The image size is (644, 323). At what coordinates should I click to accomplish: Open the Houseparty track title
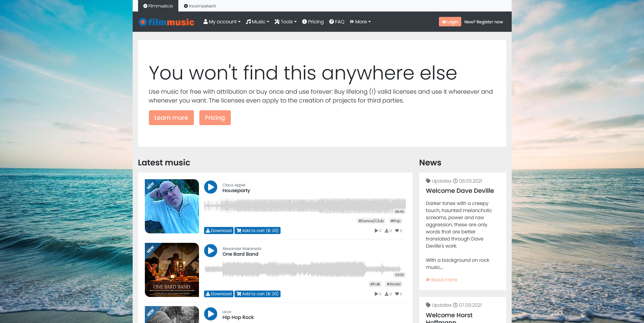tap(236, 190)
